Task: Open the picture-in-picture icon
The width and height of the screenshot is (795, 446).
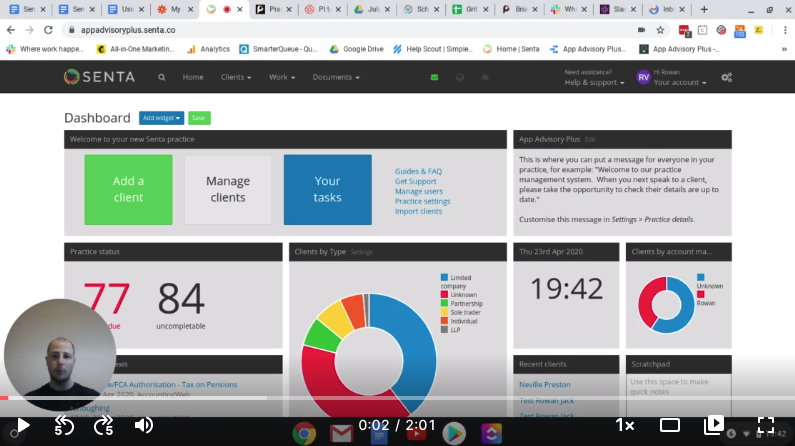Action: 713,425
